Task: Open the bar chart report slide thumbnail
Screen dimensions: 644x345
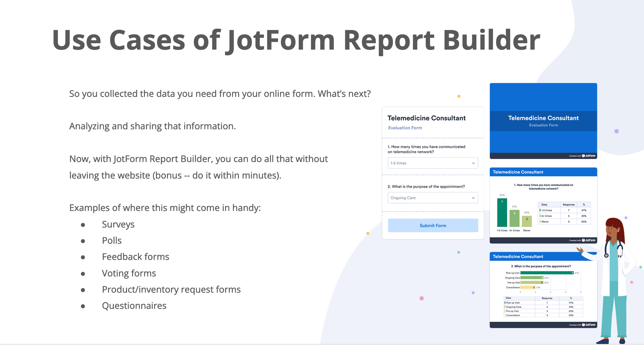Action: tap(543, 206)
